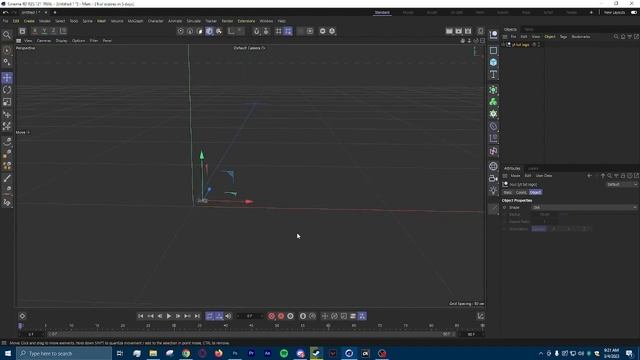Click the Render View icon
640x360 pixels.
point(449,31)
